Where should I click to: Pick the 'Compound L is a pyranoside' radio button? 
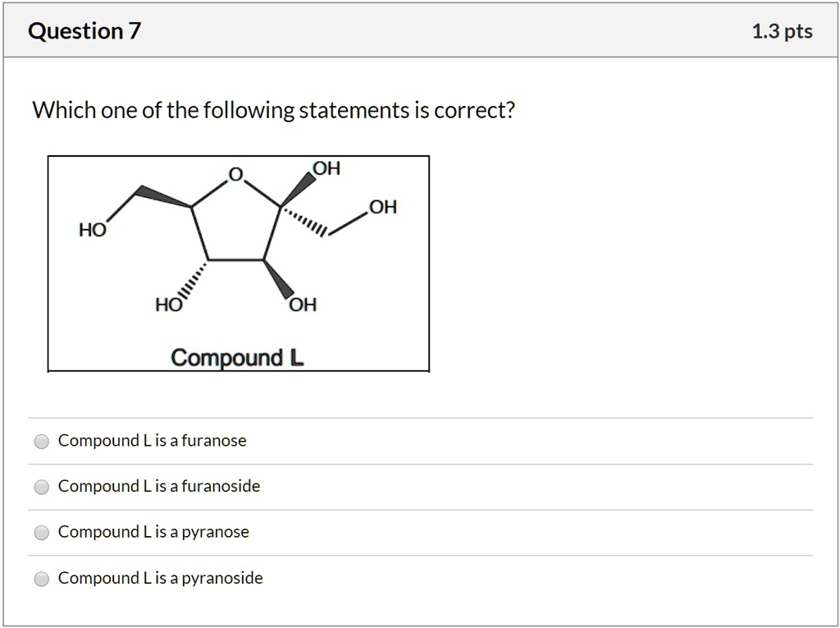point(41,578)
